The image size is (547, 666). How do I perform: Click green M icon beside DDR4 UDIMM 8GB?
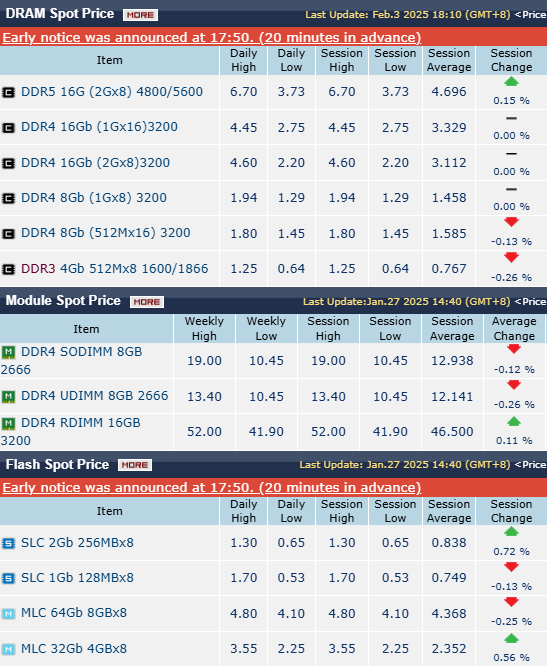click(8, 396)
